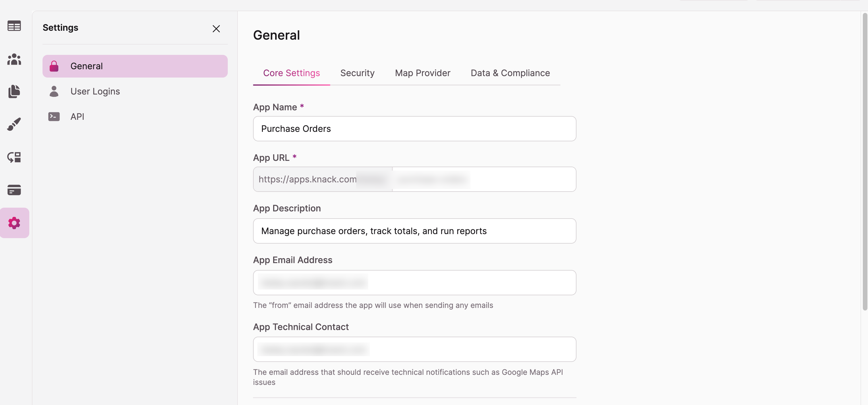Select the settings gear icon in sidebar

[14, 222]
